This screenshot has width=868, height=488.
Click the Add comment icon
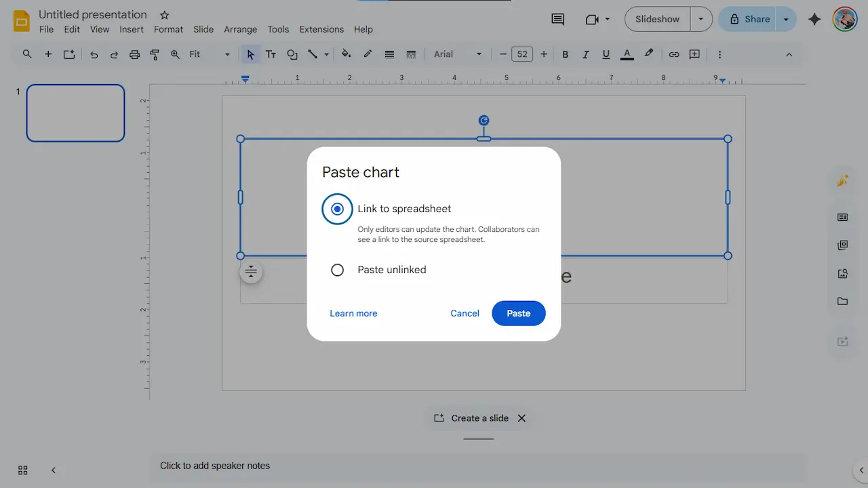(x=694, y=54)
